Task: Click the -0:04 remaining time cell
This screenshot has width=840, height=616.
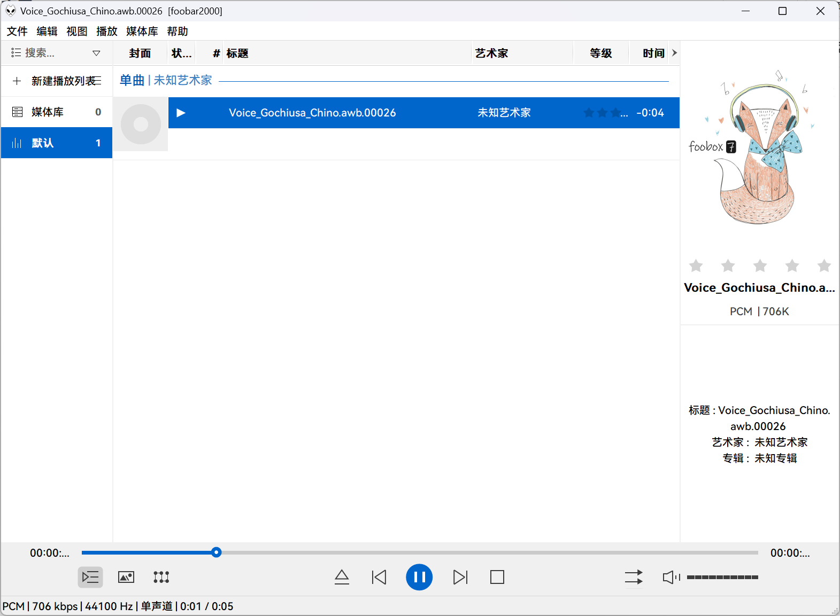Action: coord(650,113)
